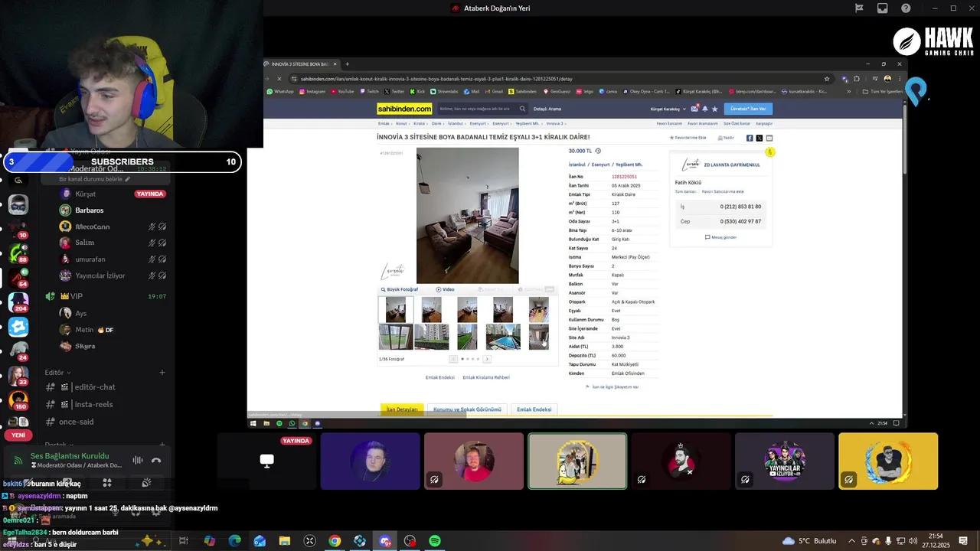The height and width of the screenshot is (551, 980).
Task: Disconnect from the voice call in Discord
Action: point(156,461)
